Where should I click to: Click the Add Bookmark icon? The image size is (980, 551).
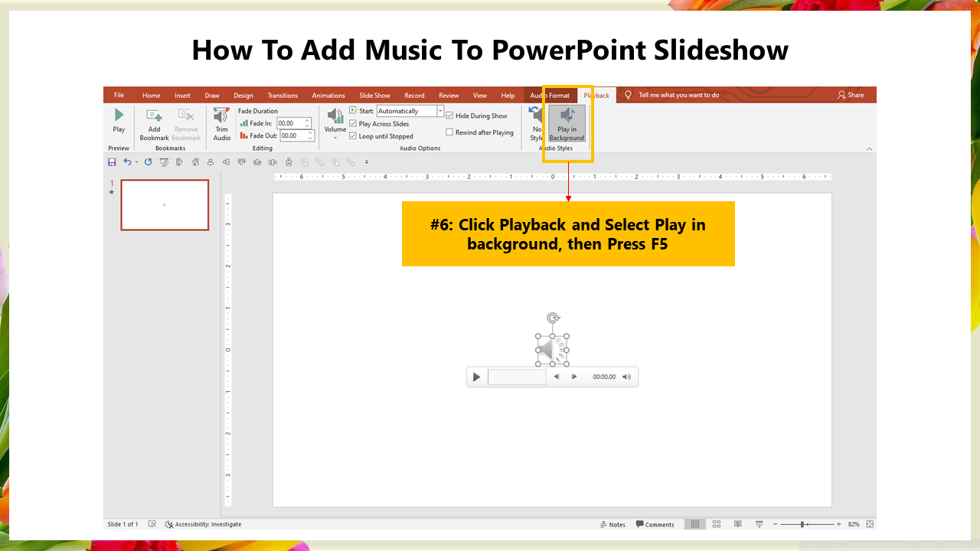(154, 116)
